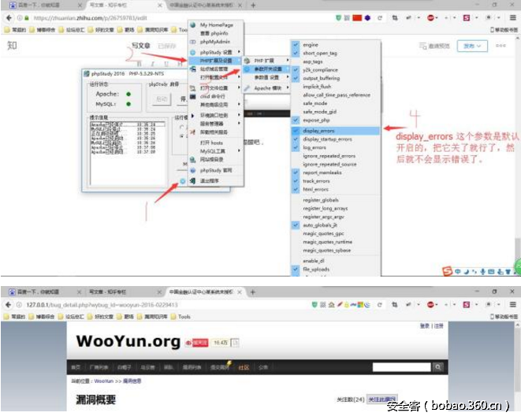Click the phpStudy 官网 icon

193,170
